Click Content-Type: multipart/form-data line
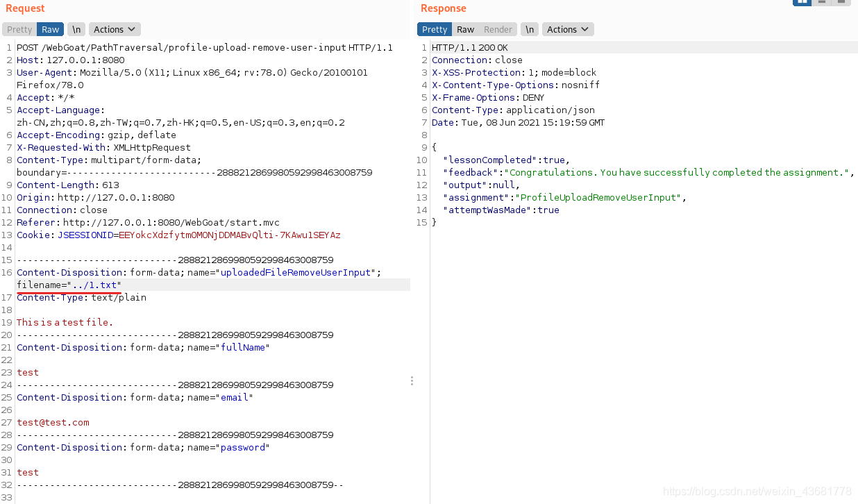Viewport: 858px width, 504px height. click(x=109, y=160)
